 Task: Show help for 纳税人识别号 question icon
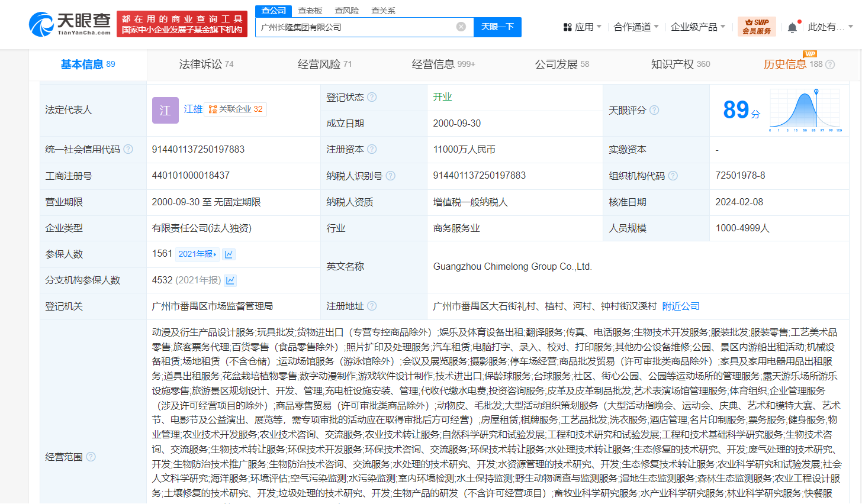(x=390, y=176)
